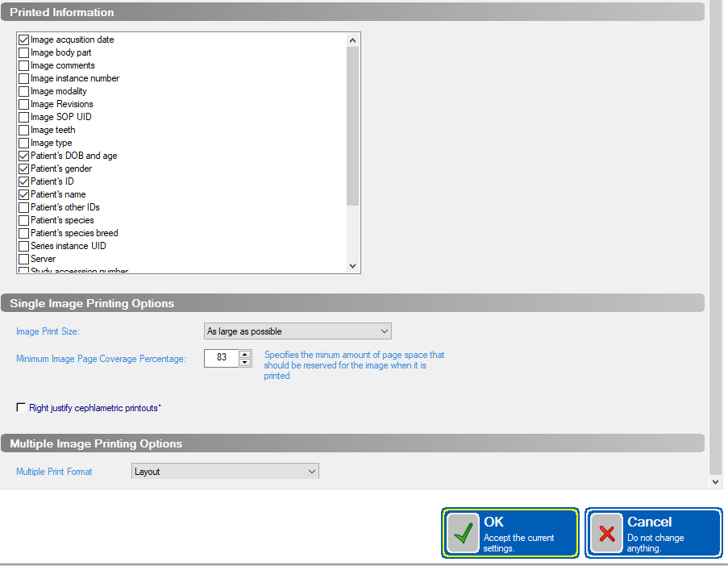This screenshot has width=728, height=566.
Task: Click the page scrollbar down arrow
Action: 715,482
